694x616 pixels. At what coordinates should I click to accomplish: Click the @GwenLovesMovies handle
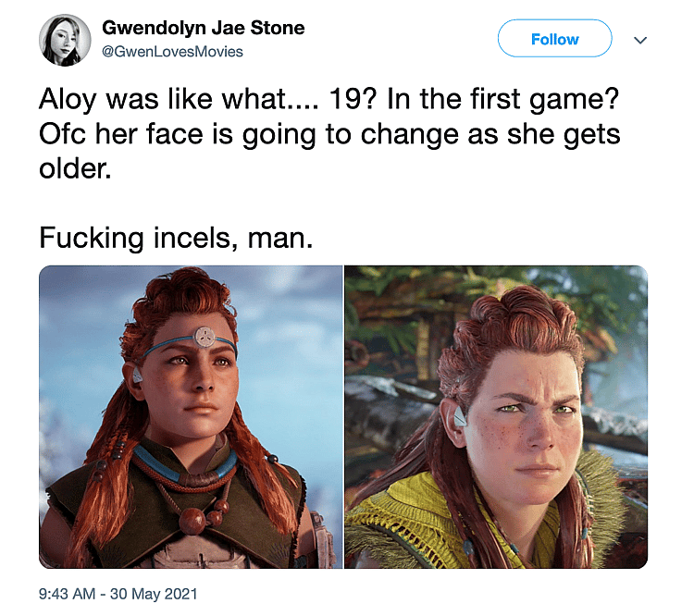pos(172,52)
